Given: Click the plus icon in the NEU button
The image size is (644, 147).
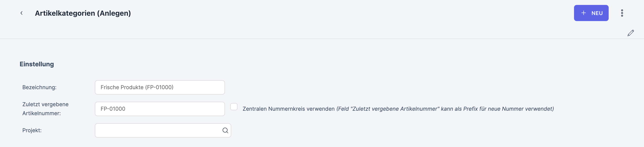Looking at the screenshot, I should pyautogui.click(x=583, y=13).
